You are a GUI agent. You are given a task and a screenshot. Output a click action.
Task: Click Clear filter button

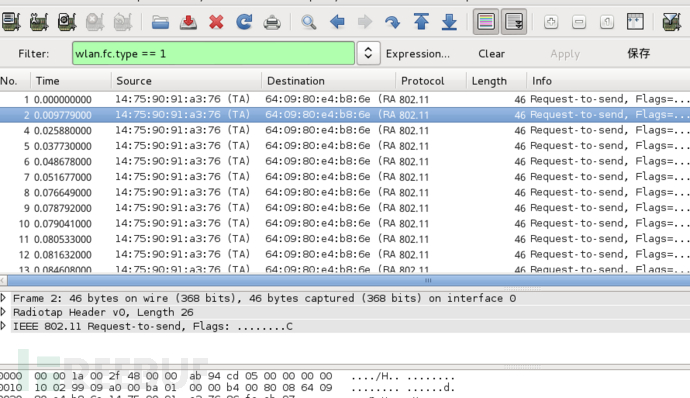(492, 54)
